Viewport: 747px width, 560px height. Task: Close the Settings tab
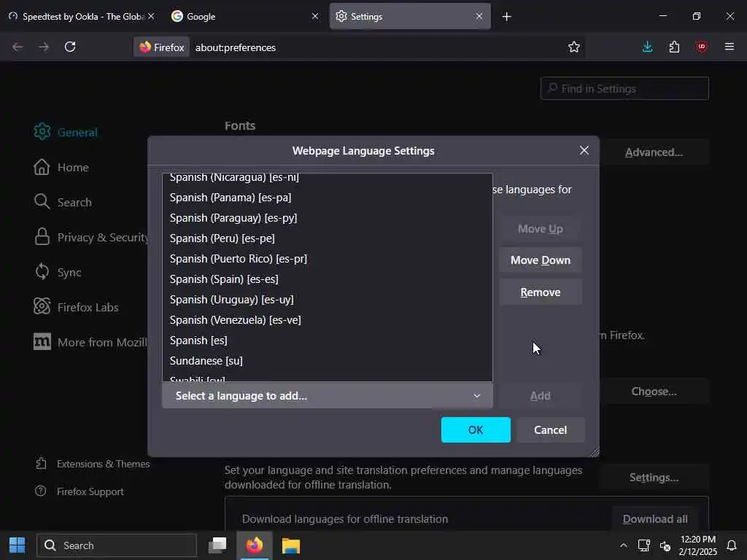click(x=479, y=16)
